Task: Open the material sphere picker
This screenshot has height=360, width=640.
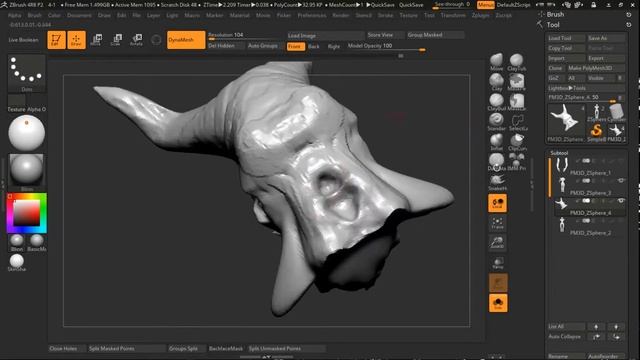Action: click(27, 170)
